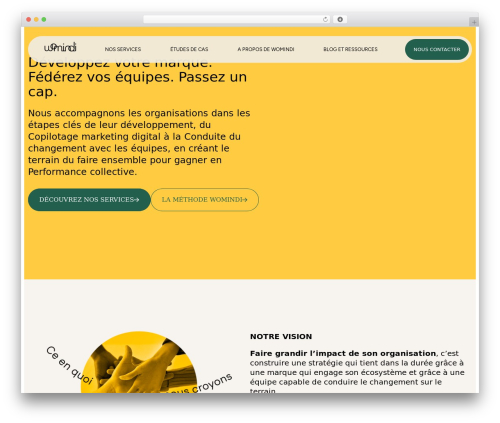
Task: Minimize the window using the yellow button
Action: [36, 20]
